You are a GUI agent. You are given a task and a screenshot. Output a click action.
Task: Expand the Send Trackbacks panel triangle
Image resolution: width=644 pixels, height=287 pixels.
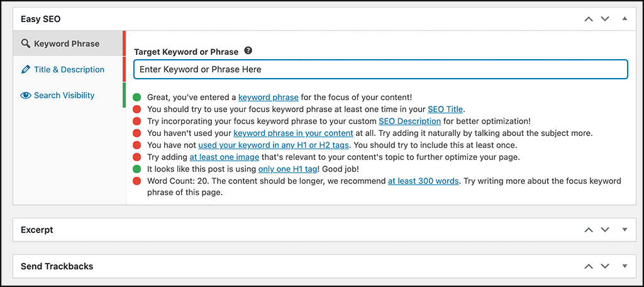(625, 266)
